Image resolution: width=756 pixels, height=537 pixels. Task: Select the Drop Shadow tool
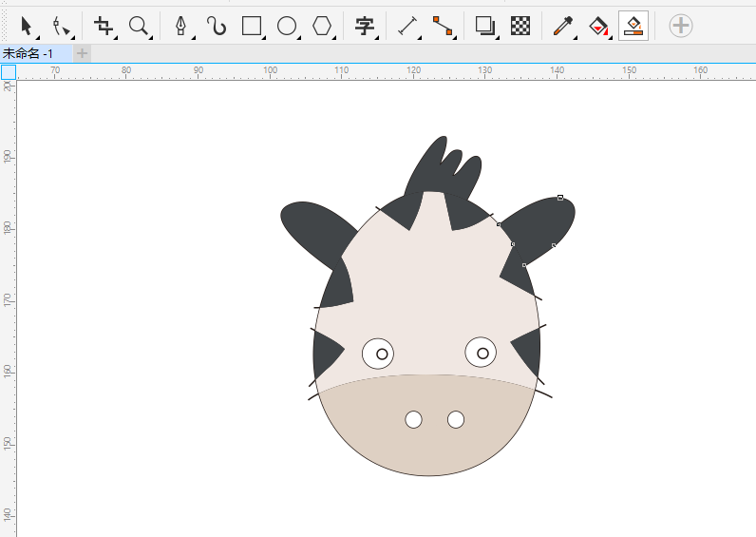(485, 26)
